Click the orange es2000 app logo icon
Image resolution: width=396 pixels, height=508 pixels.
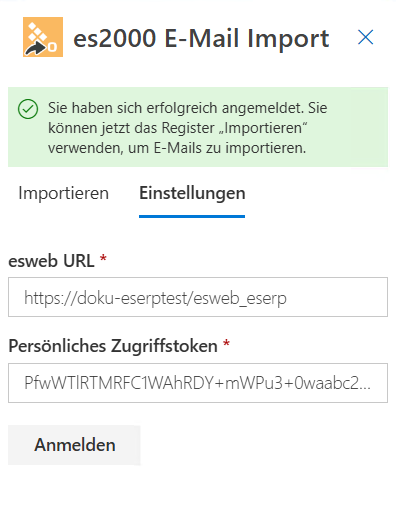(x=43, y=37)
